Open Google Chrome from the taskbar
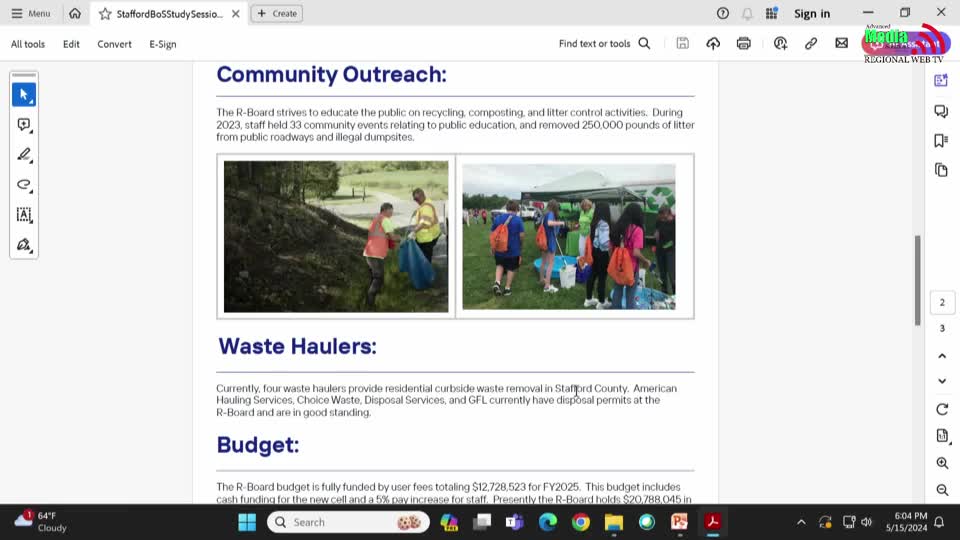The width and height of the screenshot is (960, 540). click(x=581, y=522)
